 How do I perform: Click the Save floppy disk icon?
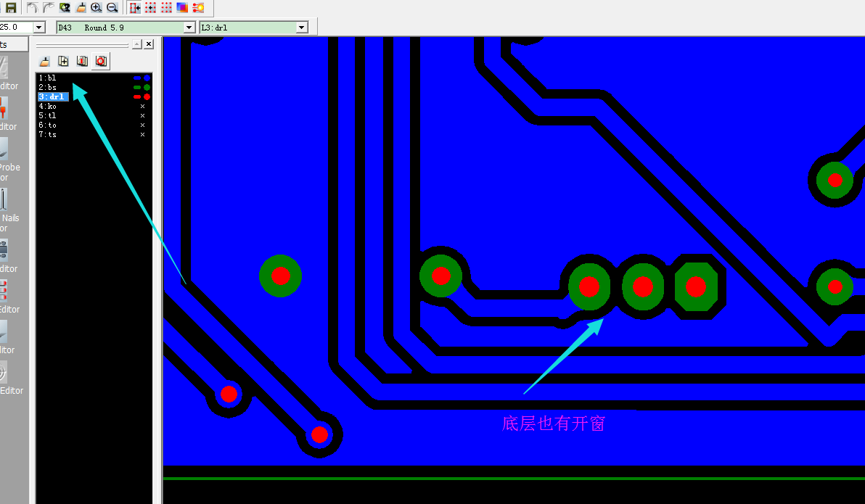pos(11,7)
